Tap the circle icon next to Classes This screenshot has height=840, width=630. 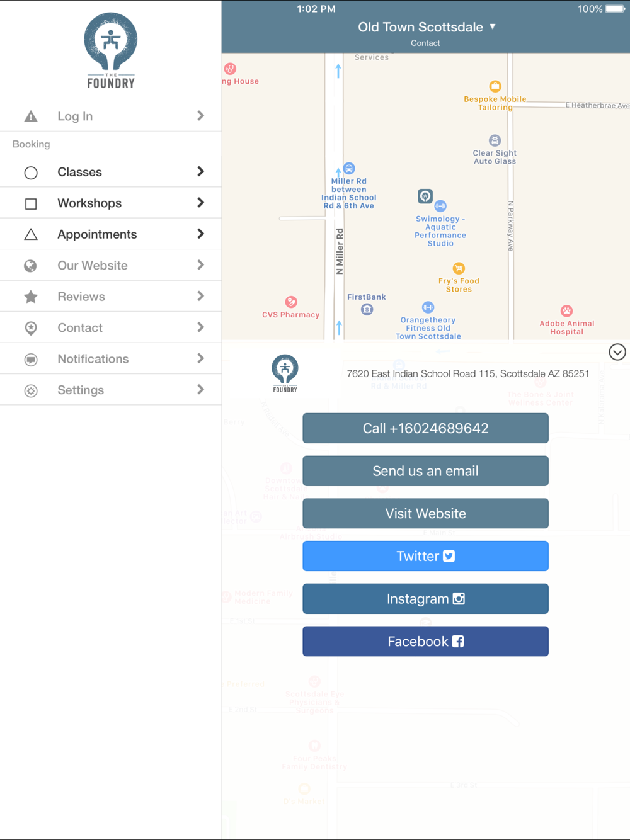click(x=31, y=173)
